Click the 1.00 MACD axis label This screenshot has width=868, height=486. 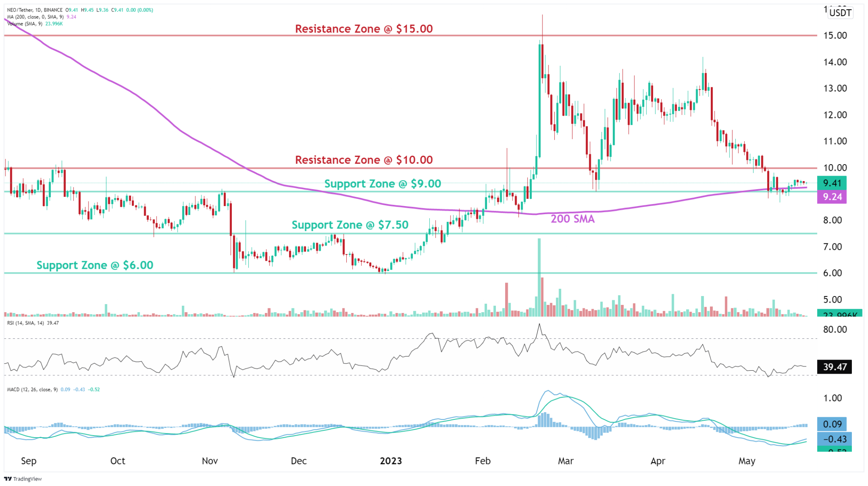(832, 398)
